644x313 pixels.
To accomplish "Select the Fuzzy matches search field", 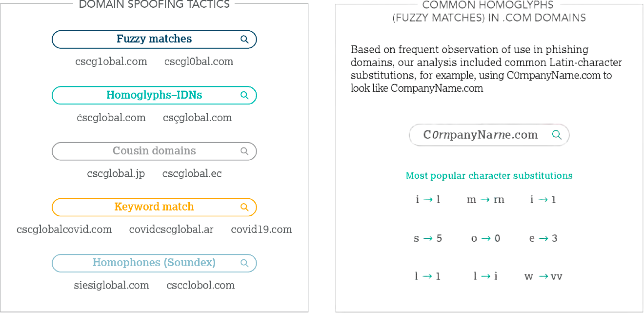I will pyautogui.click(x=154, y=40).
